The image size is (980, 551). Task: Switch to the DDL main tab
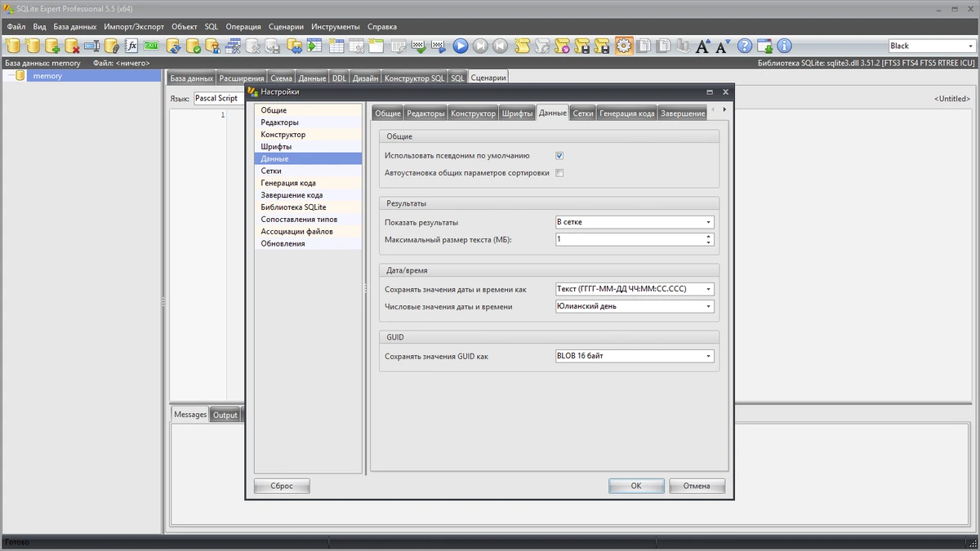(339, 78)
